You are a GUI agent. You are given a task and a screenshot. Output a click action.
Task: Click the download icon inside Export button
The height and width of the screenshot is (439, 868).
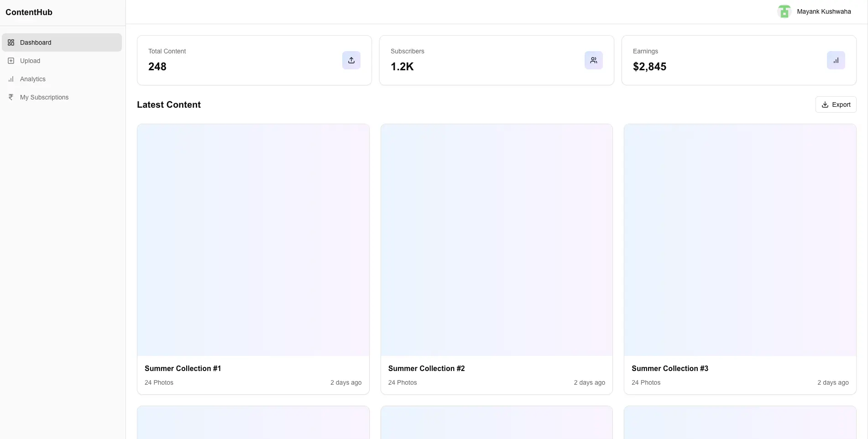tap(825, 105)
